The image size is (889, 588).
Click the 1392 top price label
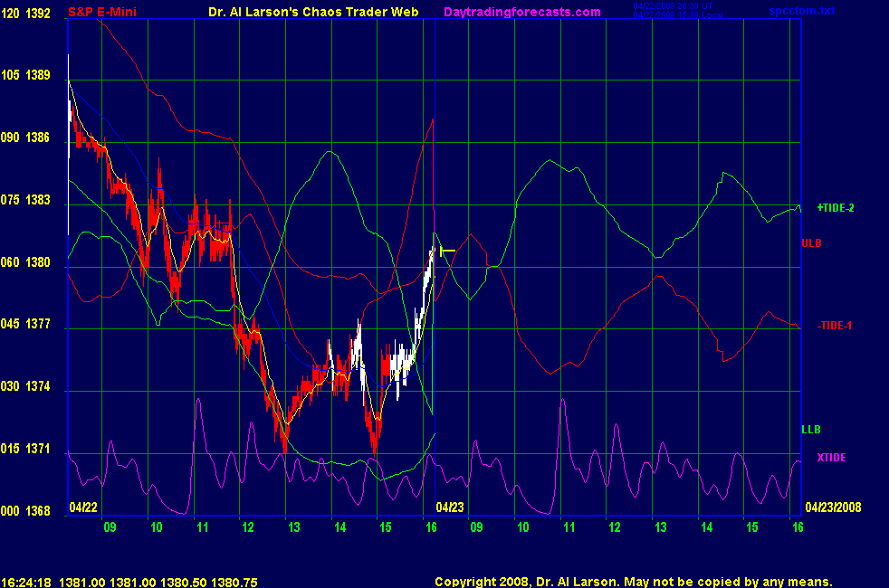tap(38, 13)
